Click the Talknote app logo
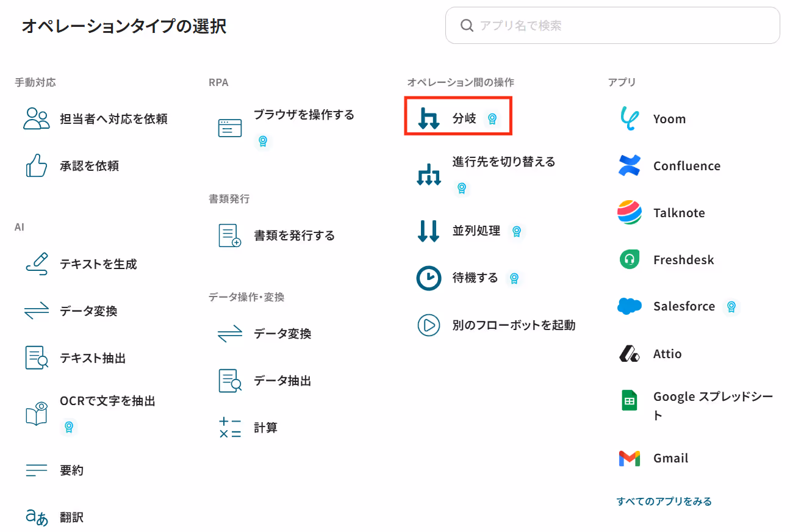This screenshot has width=790, height=532. tap(630, 212)
